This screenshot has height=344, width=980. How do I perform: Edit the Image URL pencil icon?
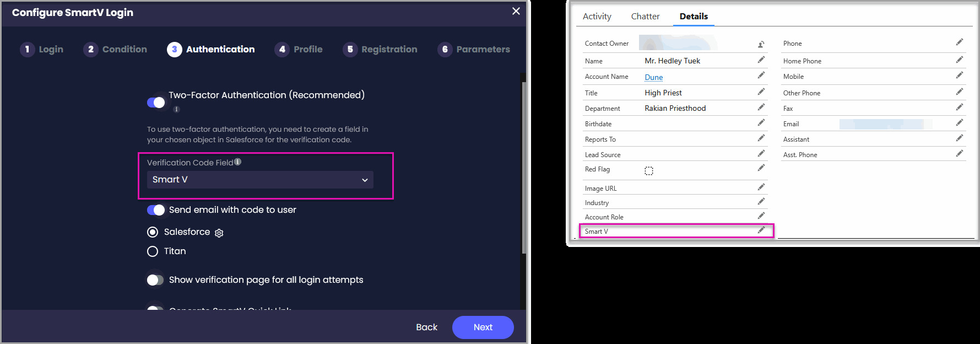click(761, 187)
